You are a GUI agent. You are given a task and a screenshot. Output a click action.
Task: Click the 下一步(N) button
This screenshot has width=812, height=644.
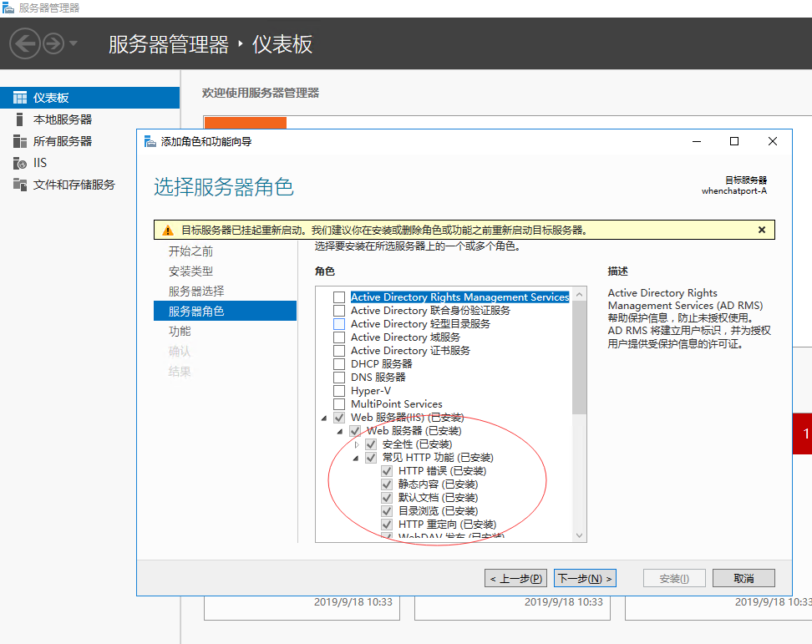[585, 578]
